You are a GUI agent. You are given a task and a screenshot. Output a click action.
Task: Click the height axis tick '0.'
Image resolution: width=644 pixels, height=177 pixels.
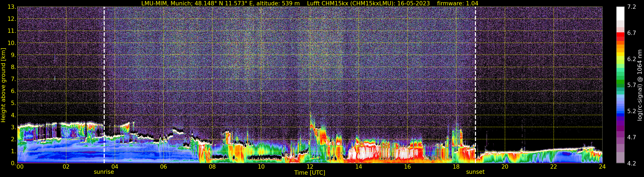click(x=13, y=163)
